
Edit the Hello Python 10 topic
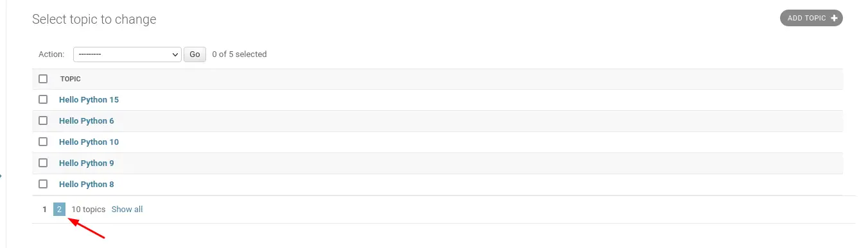(89, 142)
